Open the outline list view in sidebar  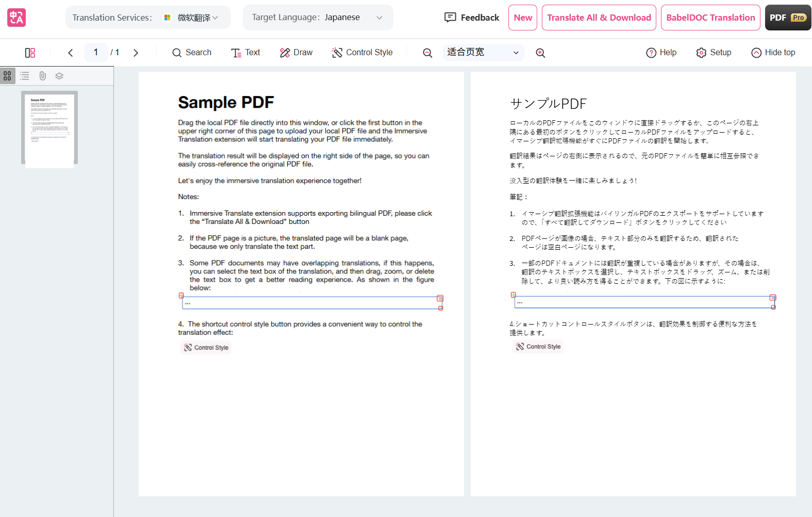click(x=25, y=76)
